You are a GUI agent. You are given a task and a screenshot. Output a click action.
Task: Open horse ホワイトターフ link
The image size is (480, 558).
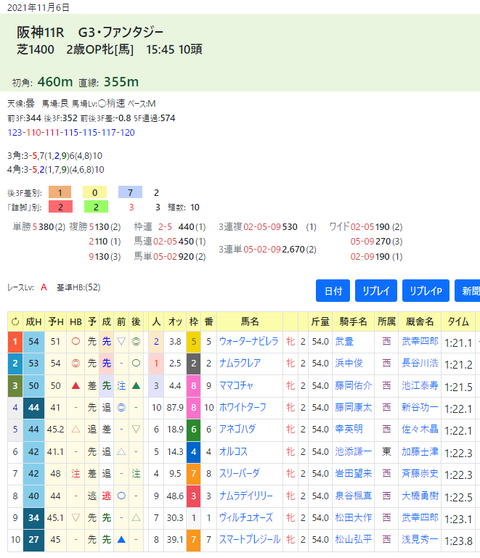243,407
